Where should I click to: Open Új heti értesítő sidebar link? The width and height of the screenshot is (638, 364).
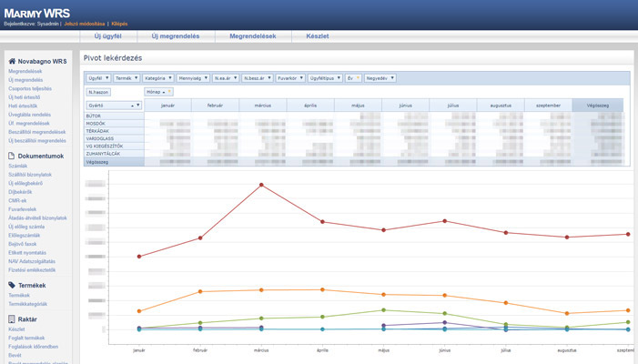(24, 97)
